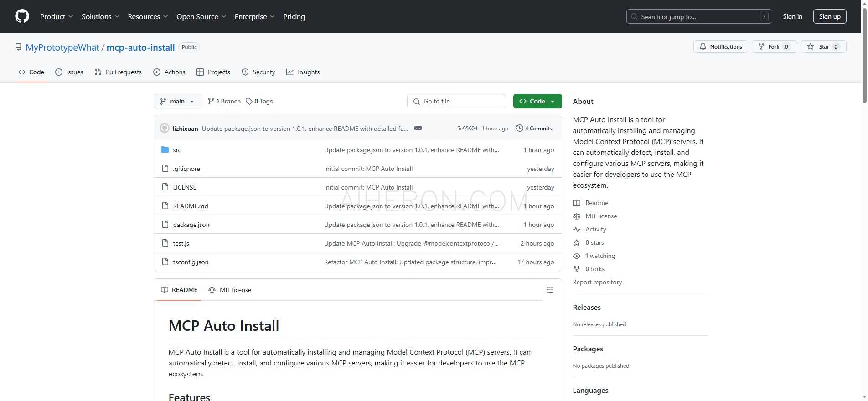
Task: Open the LICENSE file
Action: tap(185, 187)
